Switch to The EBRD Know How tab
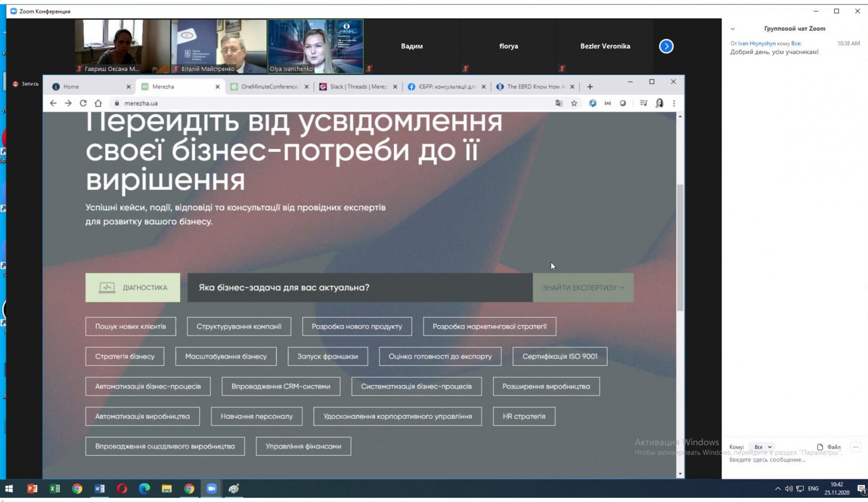The height and width of the screenshot is (502, 868). tap(536, 87)
